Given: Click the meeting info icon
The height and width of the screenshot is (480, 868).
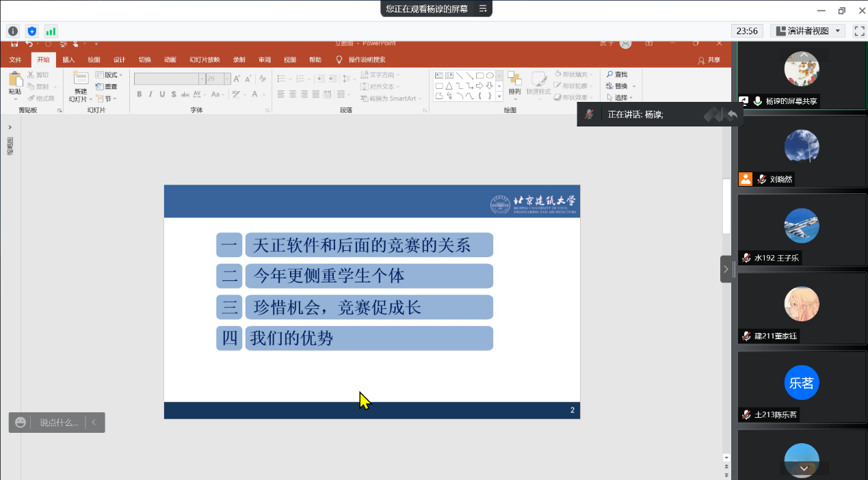Looking at the screenshot, I should [x=12, y=31].
